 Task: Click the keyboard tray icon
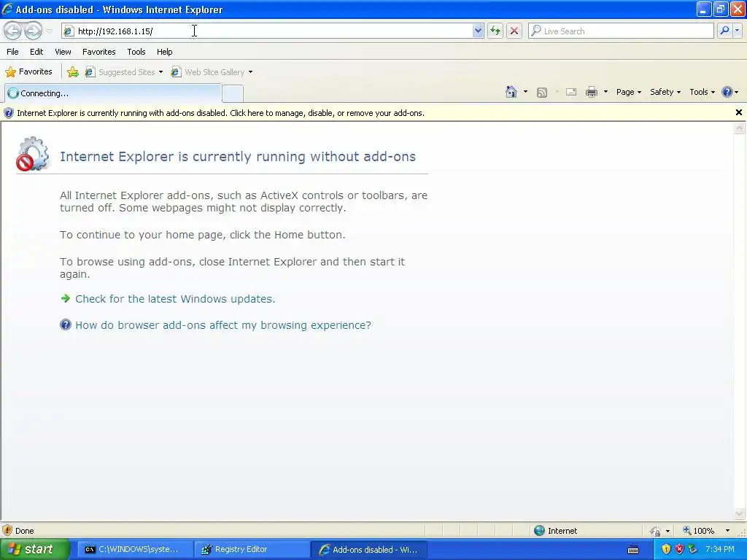point(633,550)
